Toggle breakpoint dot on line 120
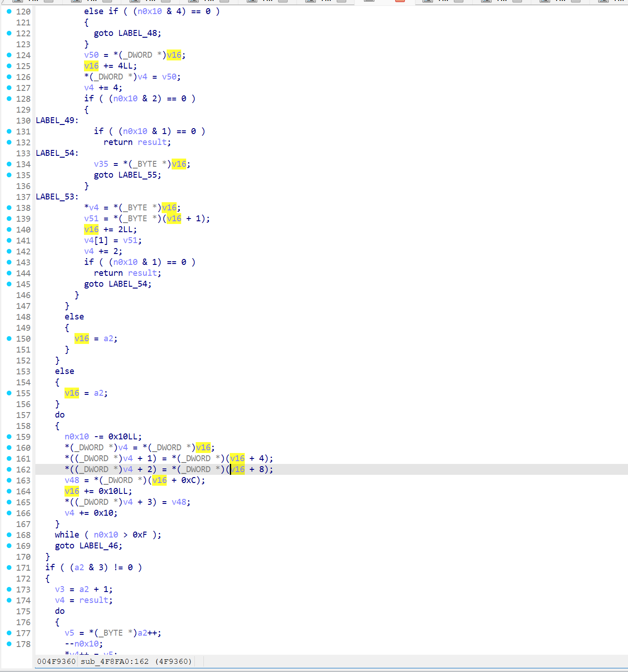 coord(9,11)
